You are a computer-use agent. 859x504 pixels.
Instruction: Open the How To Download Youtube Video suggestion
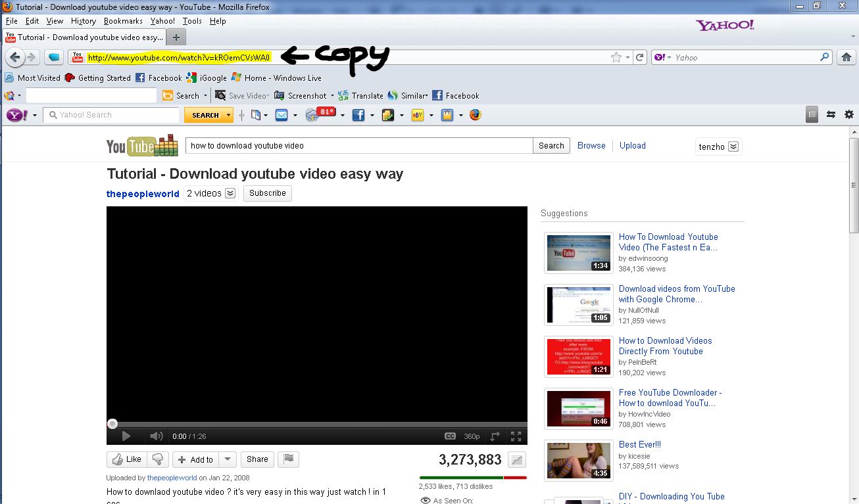tap(668, 242)
